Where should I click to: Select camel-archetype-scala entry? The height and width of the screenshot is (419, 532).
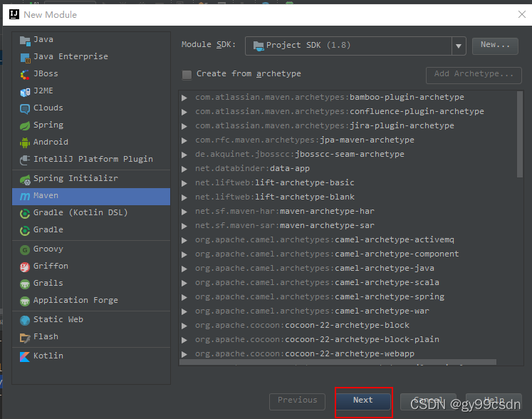click(x=317, y=282)
